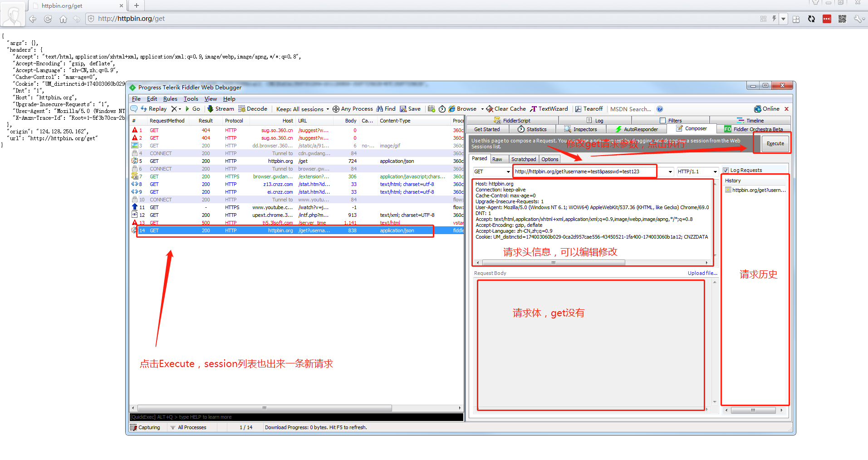This screenshot has width=868, height=460.
Task: Click the Execute button
Action: (775, 143)
